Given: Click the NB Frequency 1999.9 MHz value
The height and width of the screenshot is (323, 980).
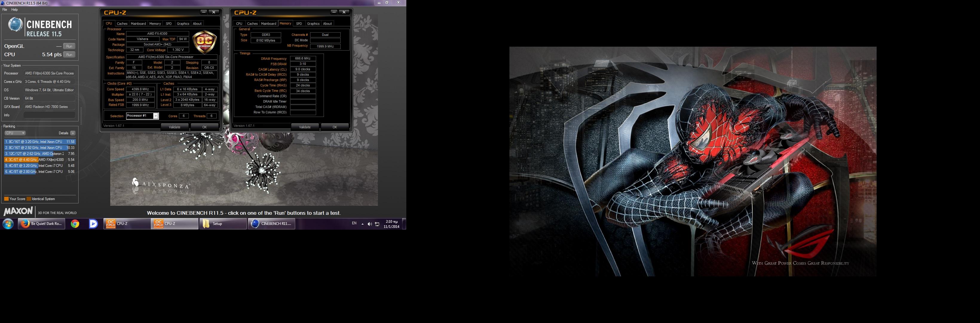Looking at the screenshot, I should coord(325,46).
